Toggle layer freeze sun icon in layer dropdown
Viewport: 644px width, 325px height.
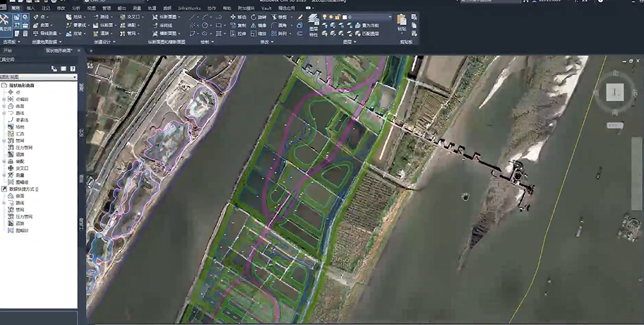pyautogui.click(x=331, y=17)
